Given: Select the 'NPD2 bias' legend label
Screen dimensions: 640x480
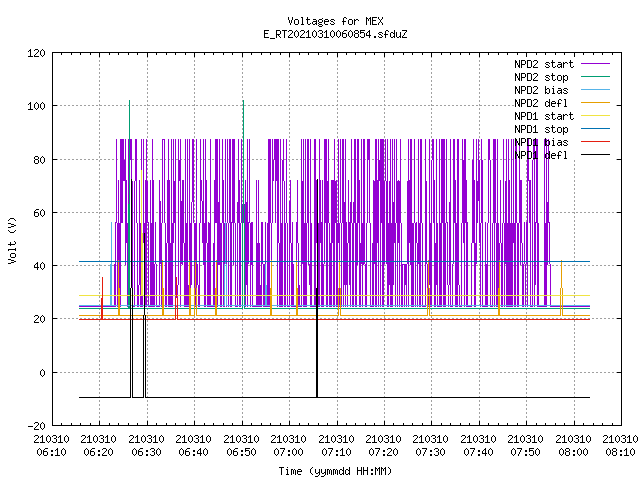Looking at the screenshot, I should 541,90.
